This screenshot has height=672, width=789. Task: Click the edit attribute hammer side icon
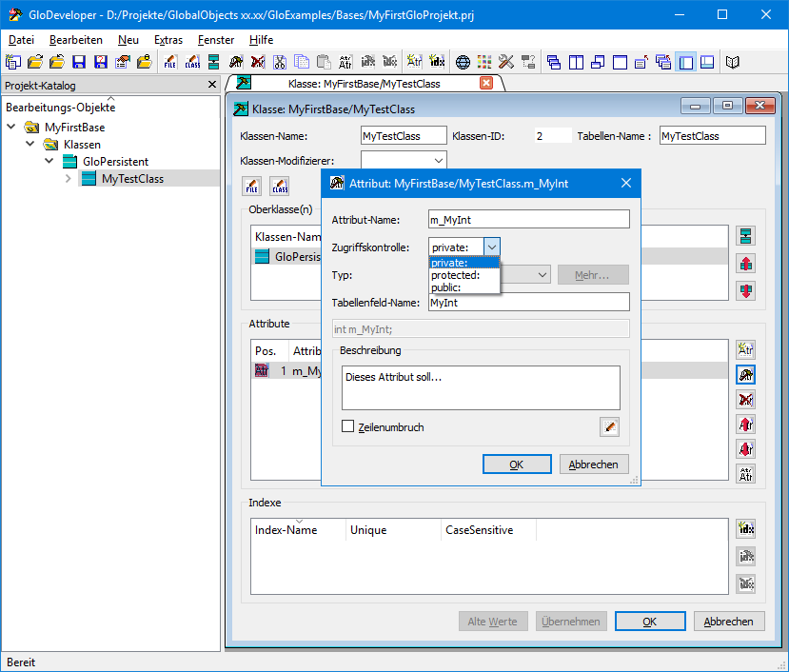[x=746, y=374]
